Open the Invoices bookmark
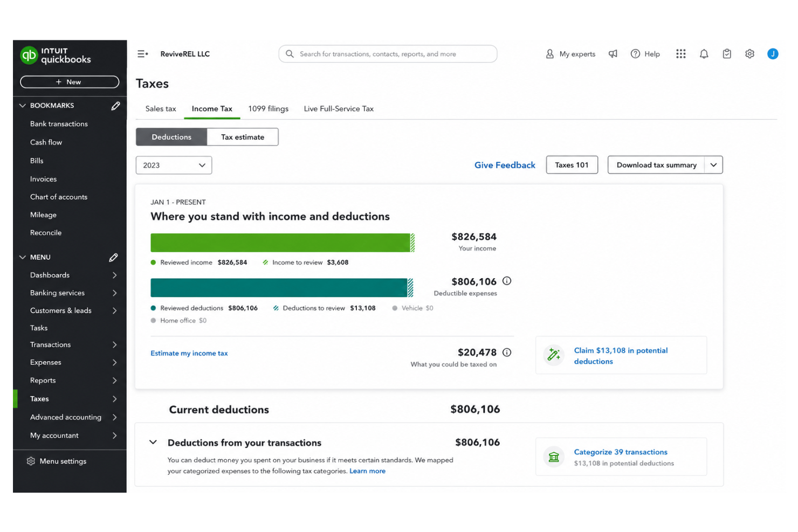Screen dimensions: 798x532 click(43, 179)
